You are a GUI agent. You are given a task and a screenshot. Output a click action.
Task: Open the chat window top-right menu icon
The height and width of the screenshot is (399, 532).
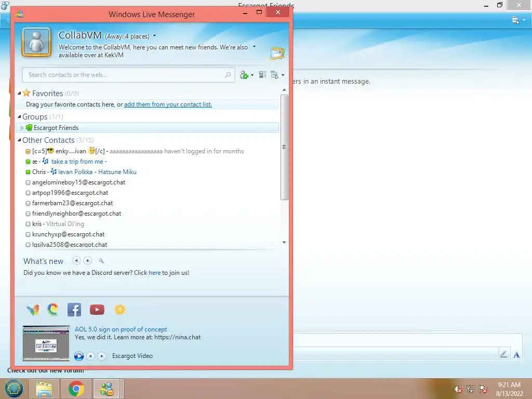(515, 21)
